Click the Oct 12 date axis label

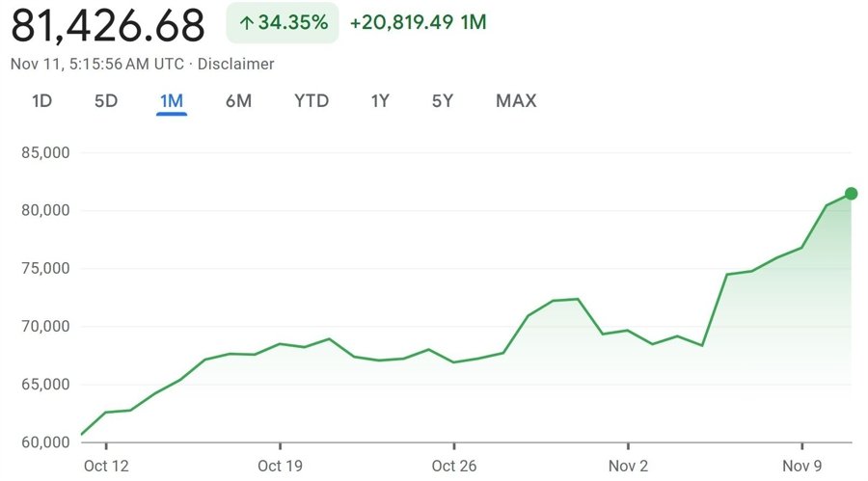tap(107, 466)
